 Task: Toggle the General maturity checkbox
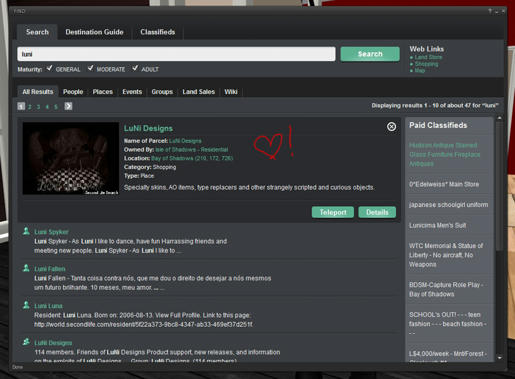pyautogui.click(x=49, y=68)
